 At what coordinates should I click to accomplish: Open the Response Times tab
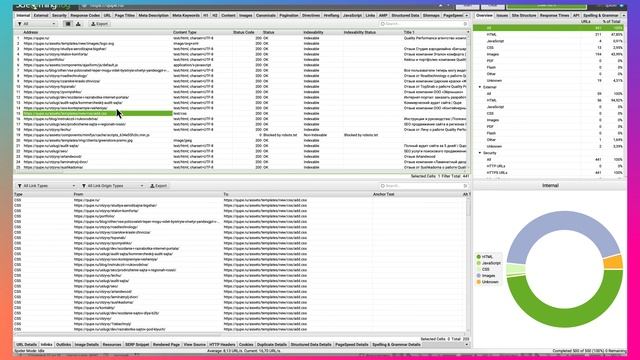(x=554, y=15)
